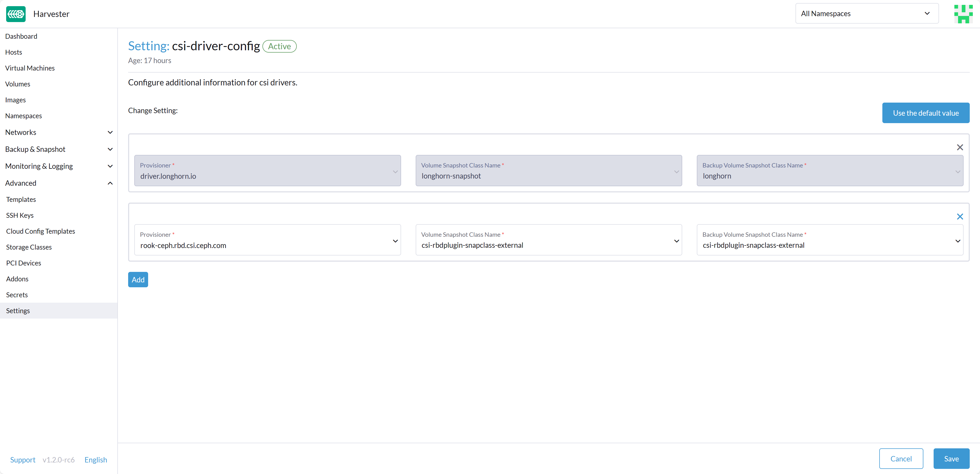Open the Rancher icon at top right
This screenshot has width=980, height=474.
coord(964,14)
